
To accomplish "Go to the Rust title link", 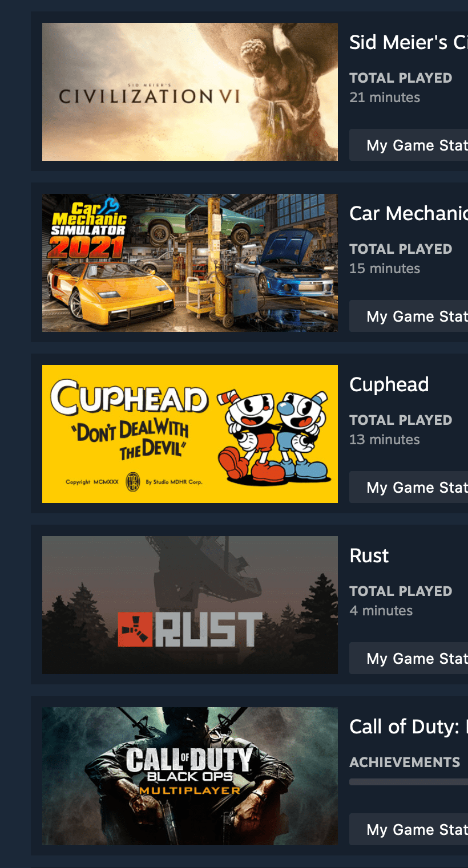I will 369,555.
